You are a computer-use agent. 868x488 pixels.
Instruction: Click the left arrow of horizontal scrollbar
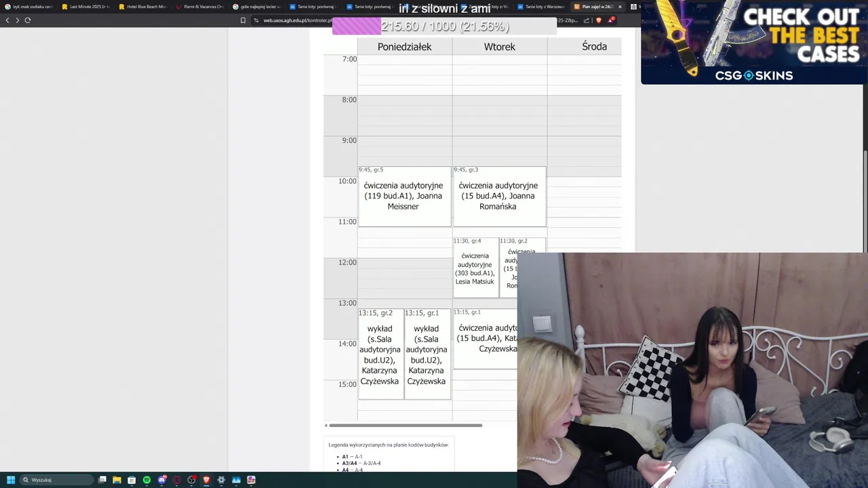click(x=326, y=426)
